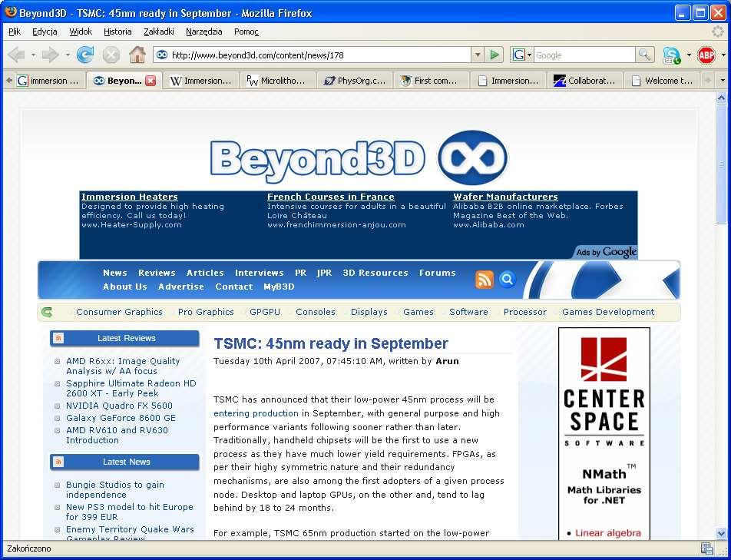The image size is (731, 560).
Task: Click the Back navigation arrow
Action: [x=16, y=55]
